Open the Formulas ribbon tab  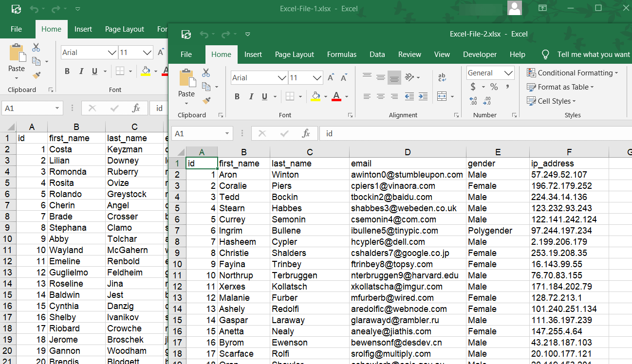coord(341,55)
